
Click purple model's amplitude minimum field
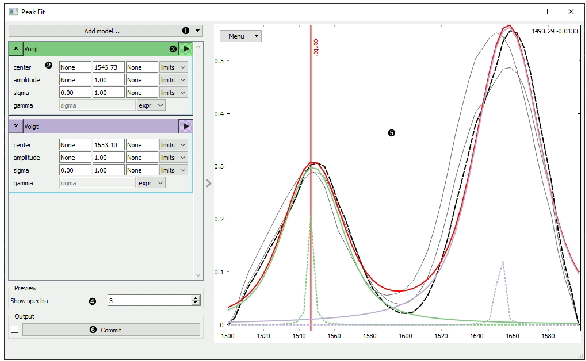75,157
